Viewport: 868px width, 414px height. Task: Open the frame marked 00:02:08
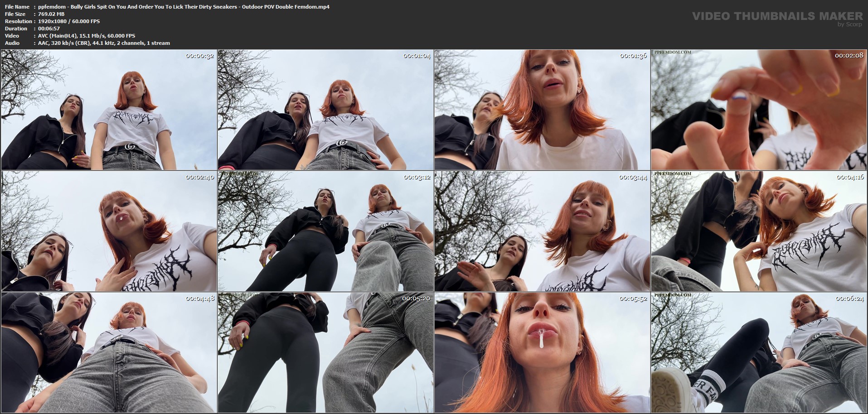pos(759,110)
